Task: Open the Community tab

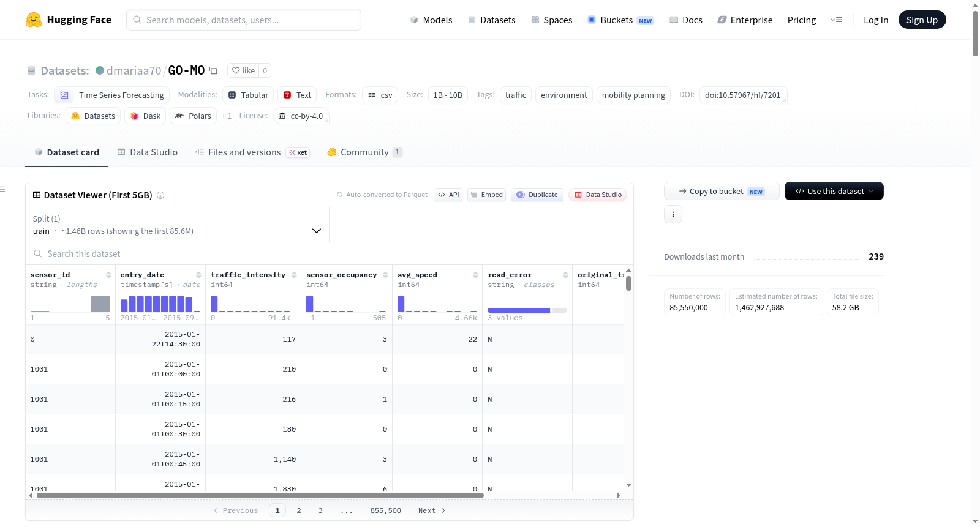Action: [x=364, y=152]
